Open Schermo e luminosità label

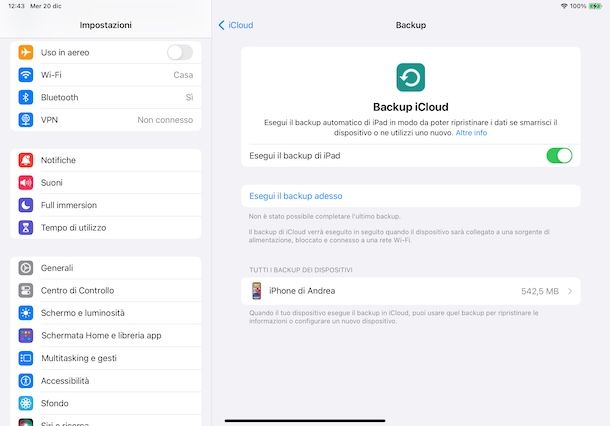coord(83,313)
